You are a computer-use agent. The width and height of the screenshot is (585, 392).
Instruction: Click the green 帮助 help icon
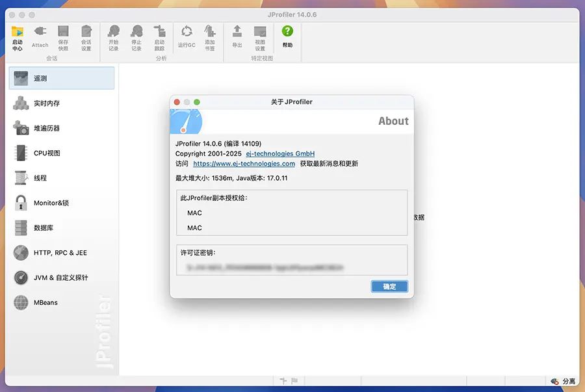click(x=287, y=33)
